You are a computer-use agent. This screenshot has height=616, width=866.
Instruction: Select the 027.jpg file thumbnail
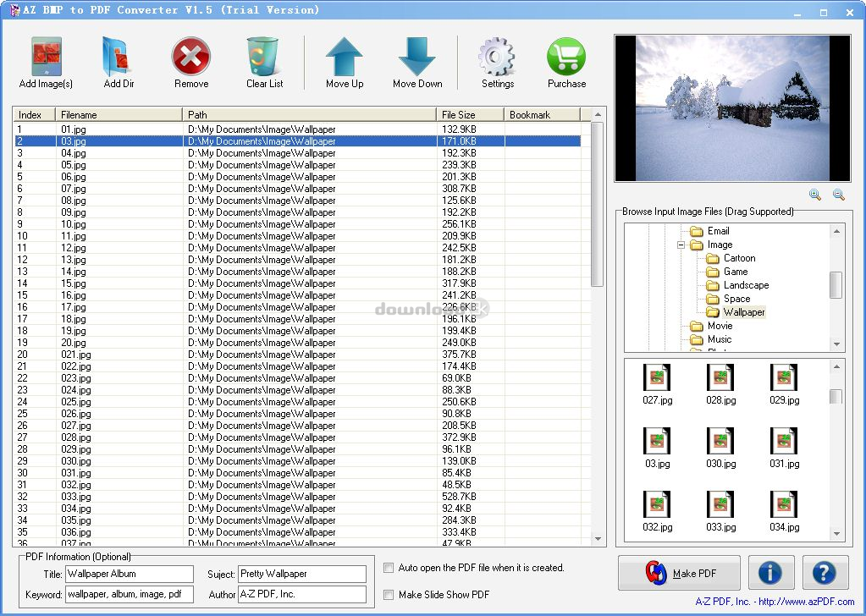(657, 385)
